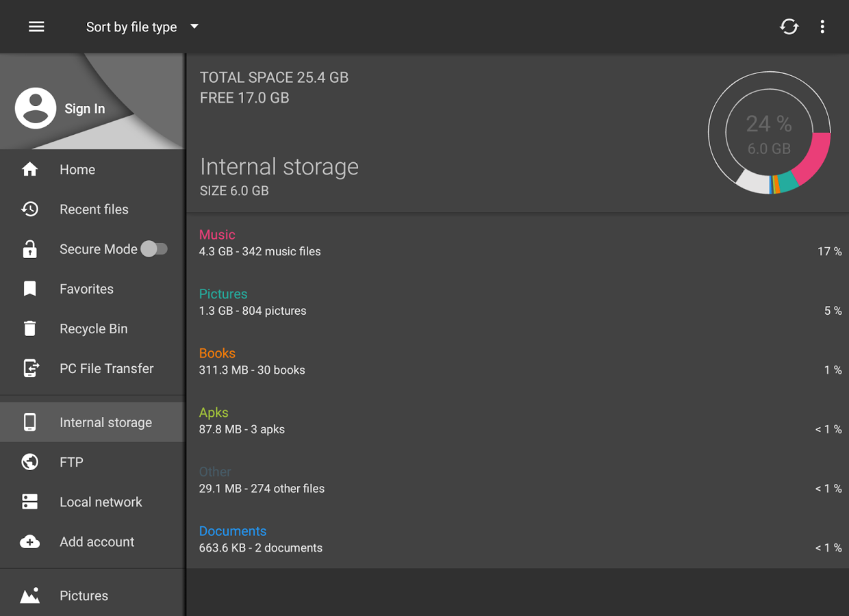Click the Home house icon
Viewport: 849px width, 616px height.
29,170
